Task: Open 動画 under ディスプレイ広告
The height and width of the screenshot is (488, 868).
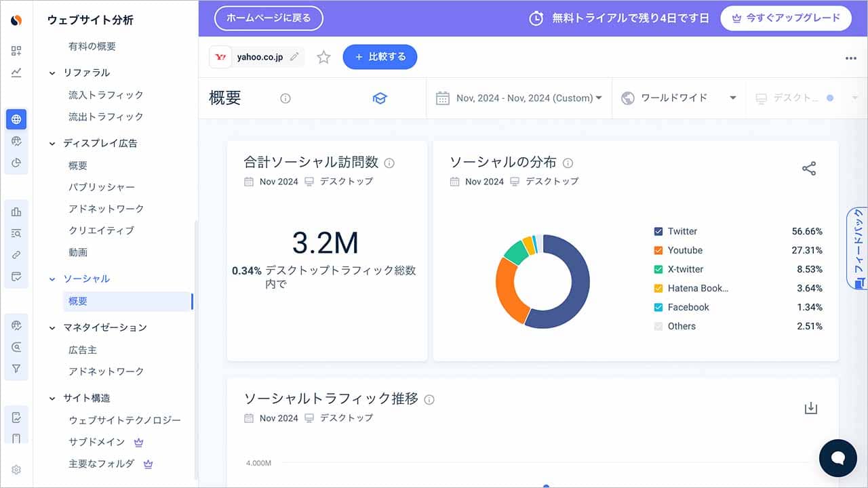Action: (78, 252)
